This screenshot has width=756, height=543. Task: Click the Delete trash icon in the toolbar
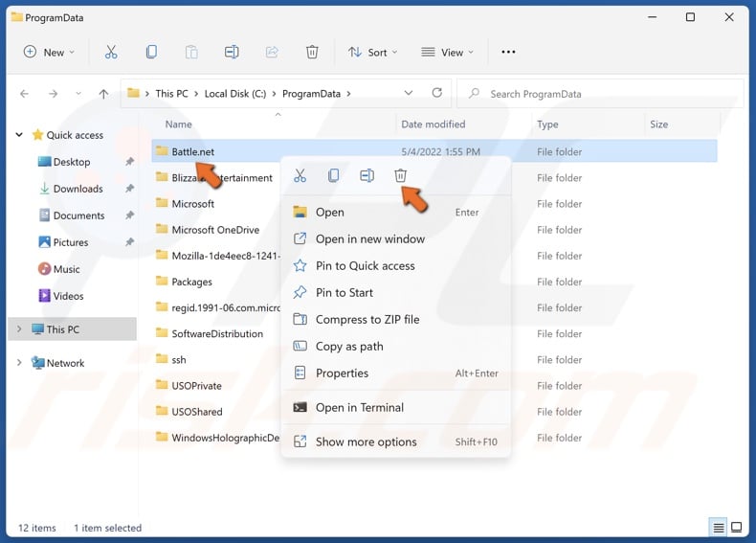pos(312,52)
